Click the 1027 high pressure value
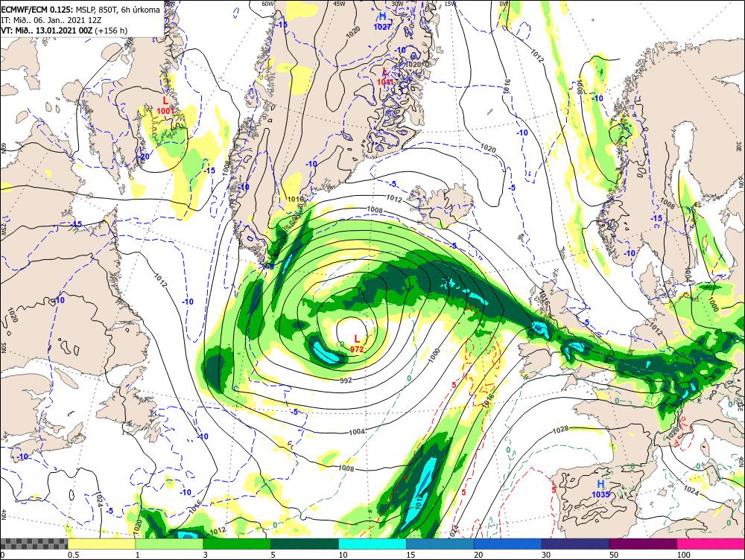 [382, 27]
